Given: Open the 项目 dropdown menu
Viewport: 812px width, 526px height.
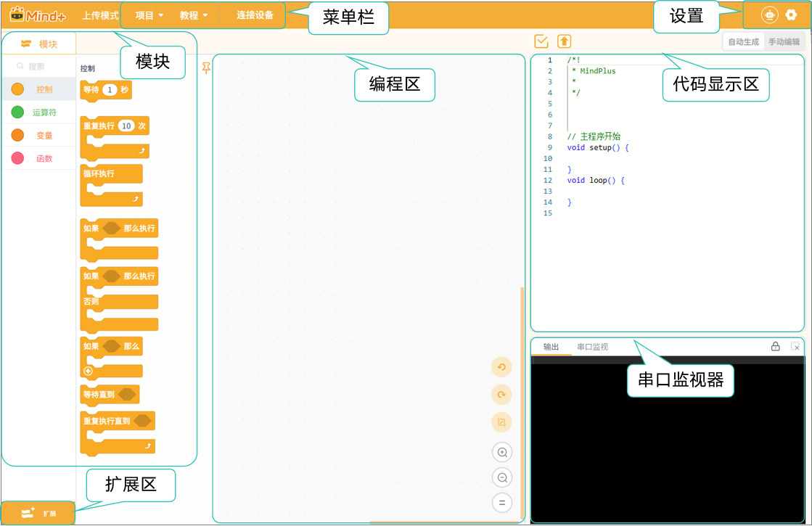Looking at the screenshot, I should pos(149,15).
